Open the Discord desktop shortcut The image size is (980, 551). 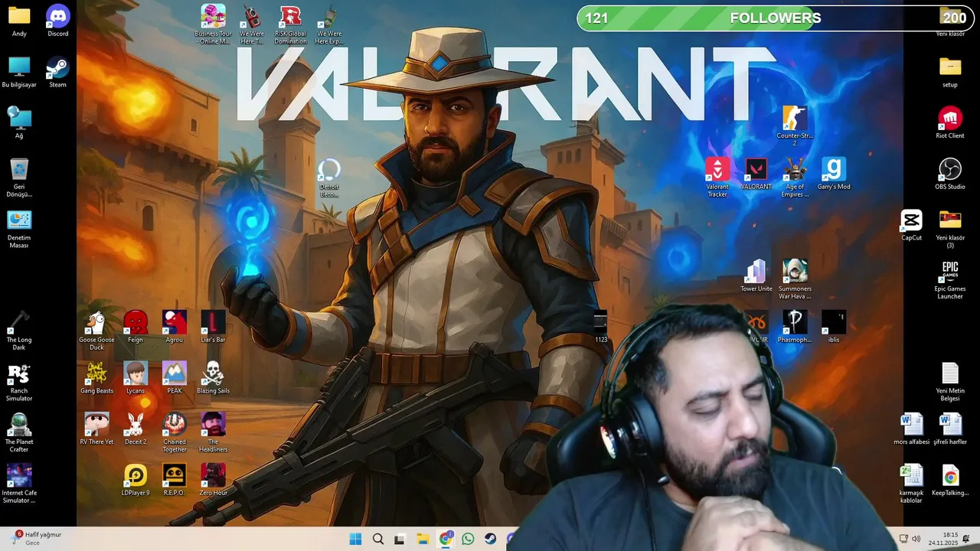[x=58, y=21]
